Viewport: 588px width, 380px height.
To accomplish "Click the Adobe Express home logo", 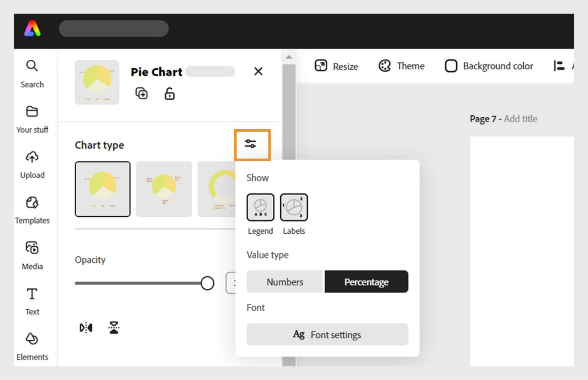I will click(x=32, y=29).
